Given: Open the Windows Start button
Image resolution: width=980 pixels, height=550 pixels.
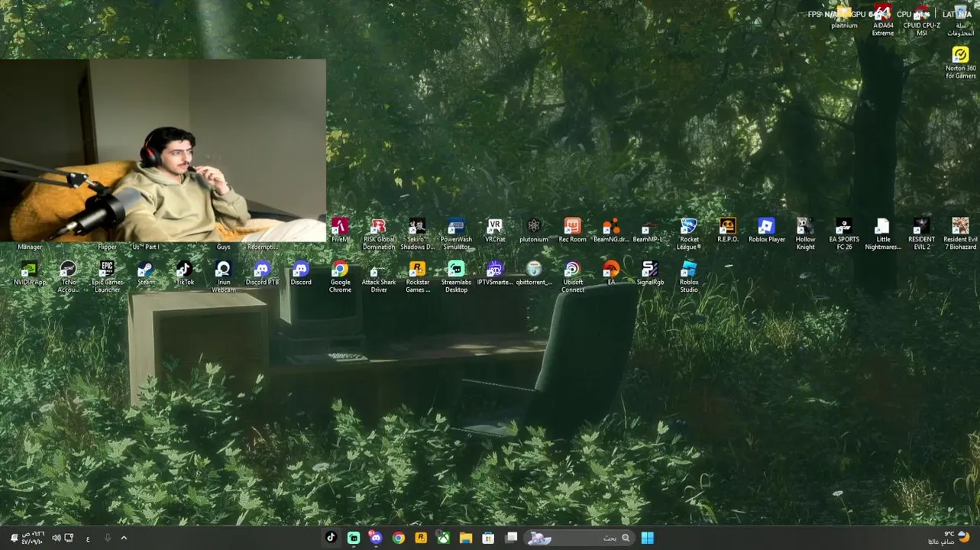Looking at the screenshot, I should [x=647, y=538].
